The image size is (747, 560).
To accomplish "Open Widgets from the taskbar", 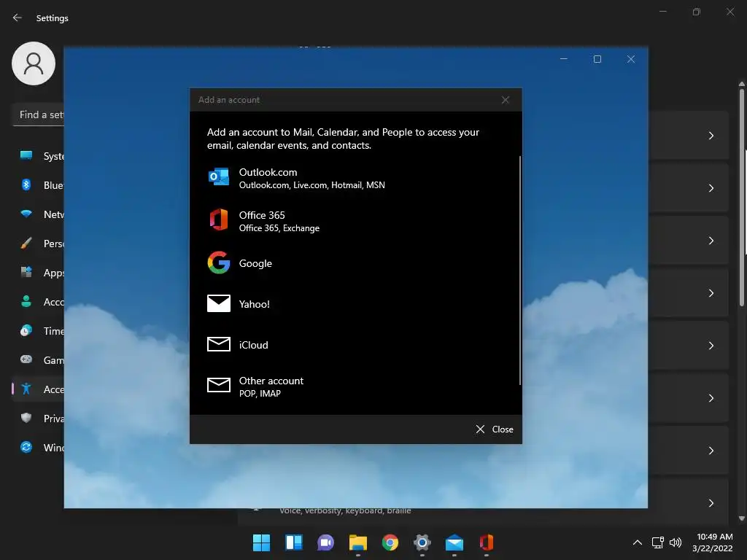I will pyautogui.click(x=293, y=542).
